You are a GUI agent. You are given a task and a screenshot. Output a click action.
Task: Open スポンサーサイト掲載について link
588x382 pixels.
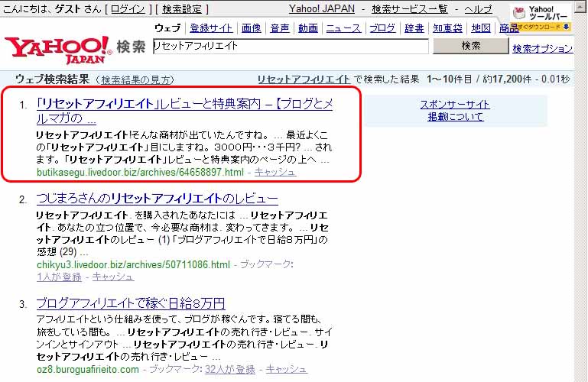pos(455,111)
